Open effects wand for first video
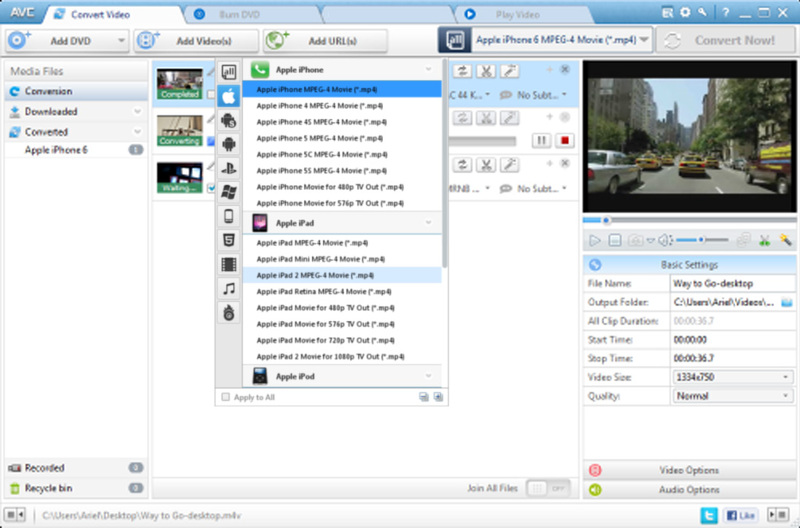 click(x=509, y=71)
